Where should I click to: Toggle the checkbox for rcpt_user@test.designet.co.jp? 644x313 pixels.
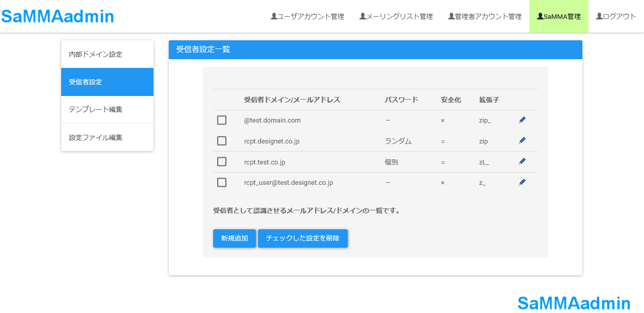[x=222, y=182]
